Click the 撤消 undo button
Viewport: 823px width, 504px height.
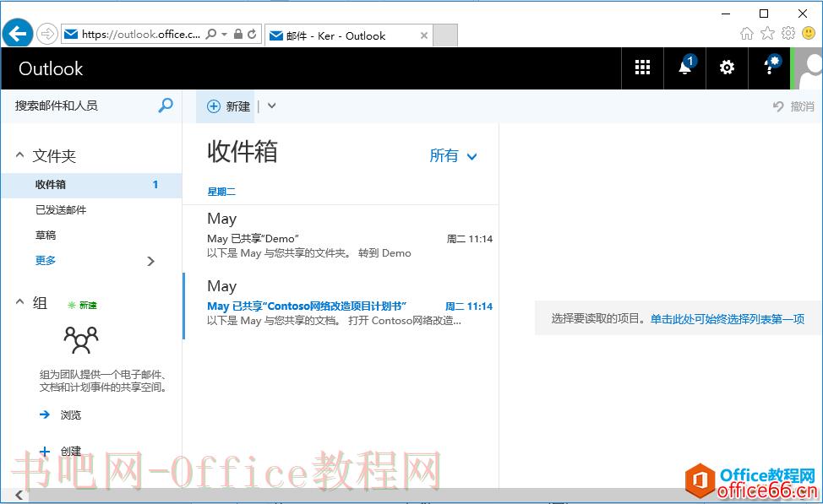point(793,106)
